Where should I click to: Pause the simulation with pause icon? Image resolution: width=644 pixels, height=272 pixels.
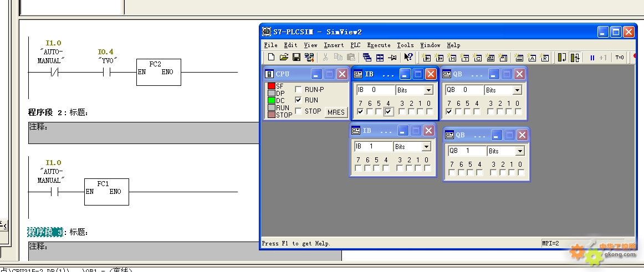(x=592, y=58)
